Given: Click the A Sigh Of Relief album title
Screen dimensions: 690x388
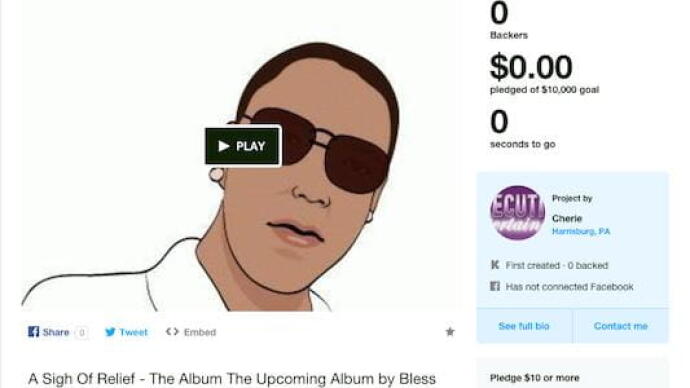Looking at the screenshot, I should click(232, 379).
